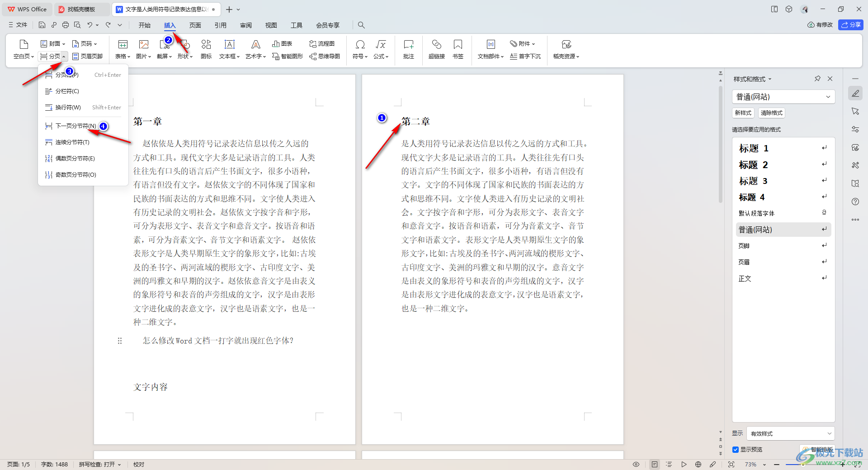
Task: Toggle the 显示预览 checkbox
Action: [x=736, y=449]
